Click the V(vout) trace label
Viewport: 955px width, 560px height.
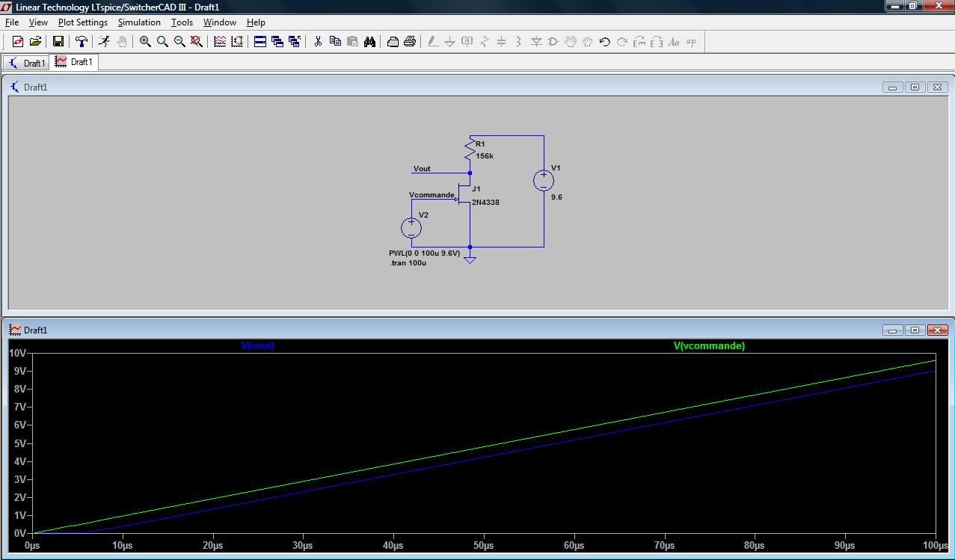(257, 346)
